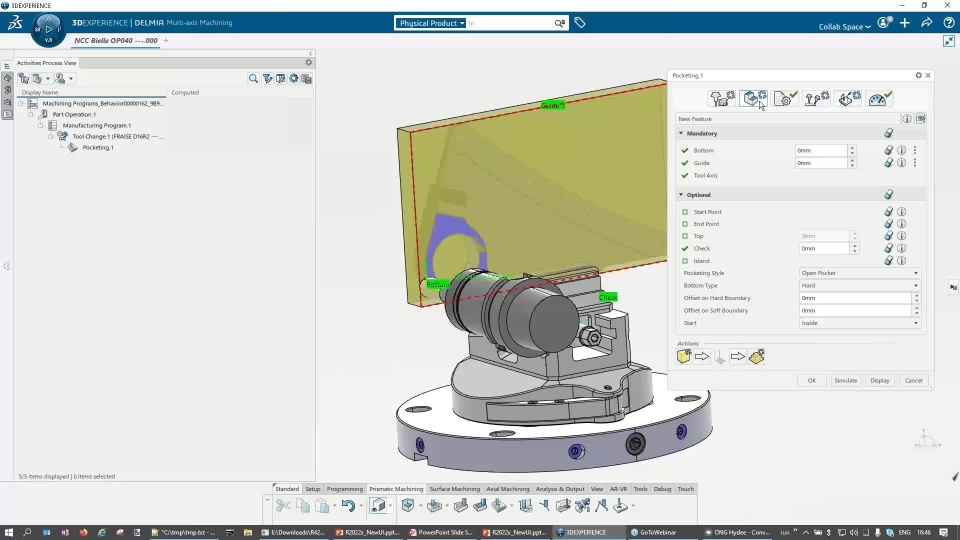This screenshot has height=540, width=960.
Task: Click the search icon in Activities Process View
Action: [x=253, y=78]
